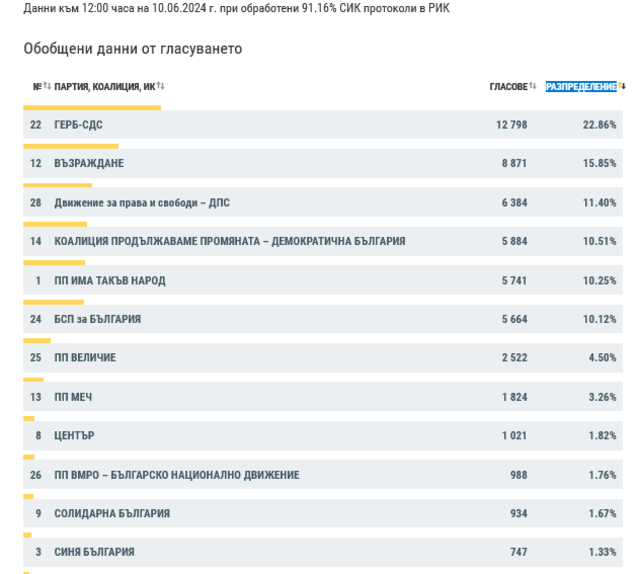This screenshot has width=640, height=574.
Task: Click the ГЛАСОВЕ column header
Action: click(509, 87)
